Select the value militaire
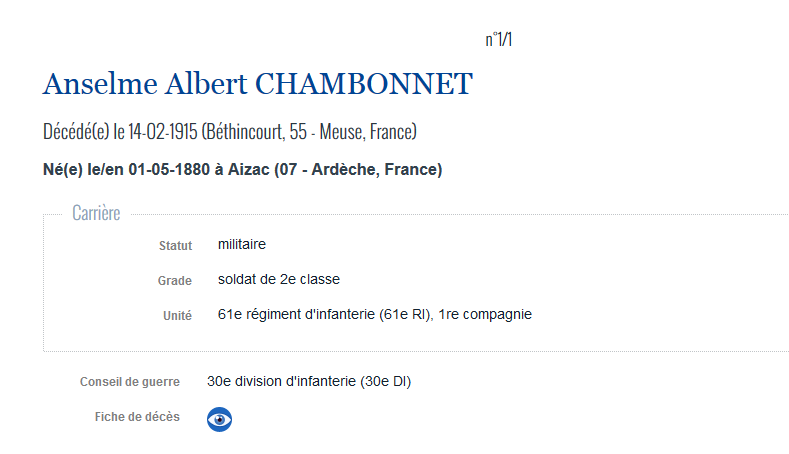 (x=242, y=244)
